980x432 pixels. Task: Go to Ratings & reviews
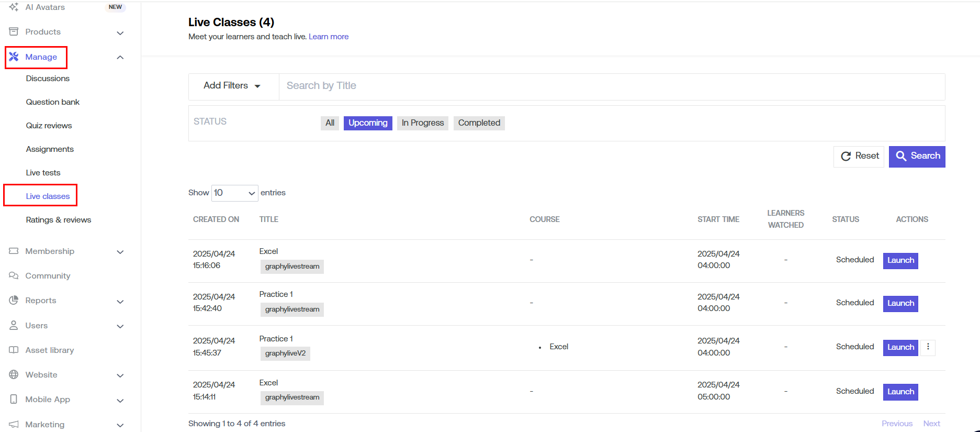point(59,220)
